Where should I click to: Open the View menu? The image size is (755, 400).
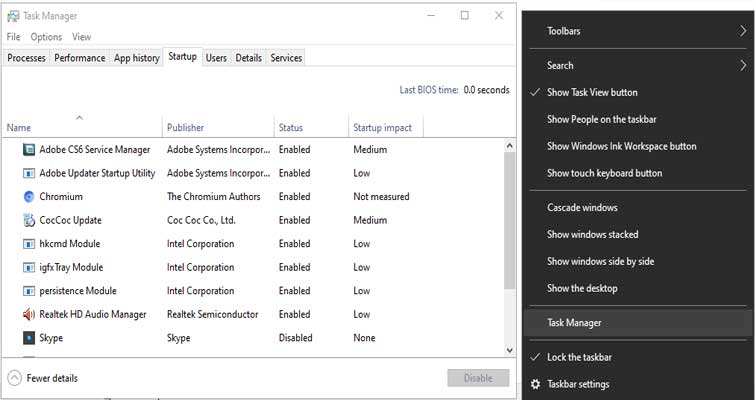click(81, 37)
